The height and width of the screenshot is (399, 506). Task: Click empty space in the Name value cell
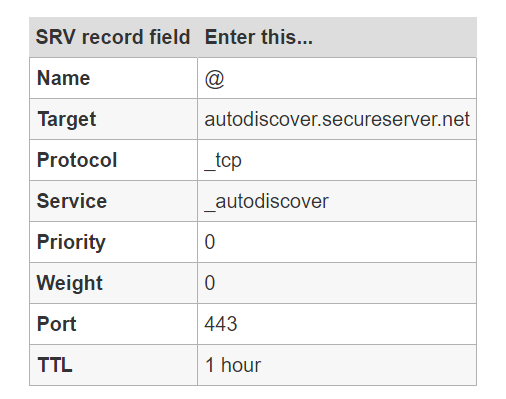point(350,79)
